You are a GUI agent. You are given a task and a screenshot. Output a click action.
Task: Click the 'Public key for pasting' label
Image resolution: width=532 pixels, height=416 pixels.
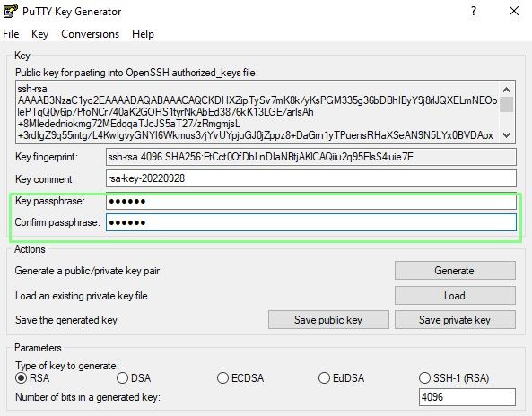click(136, 73)
